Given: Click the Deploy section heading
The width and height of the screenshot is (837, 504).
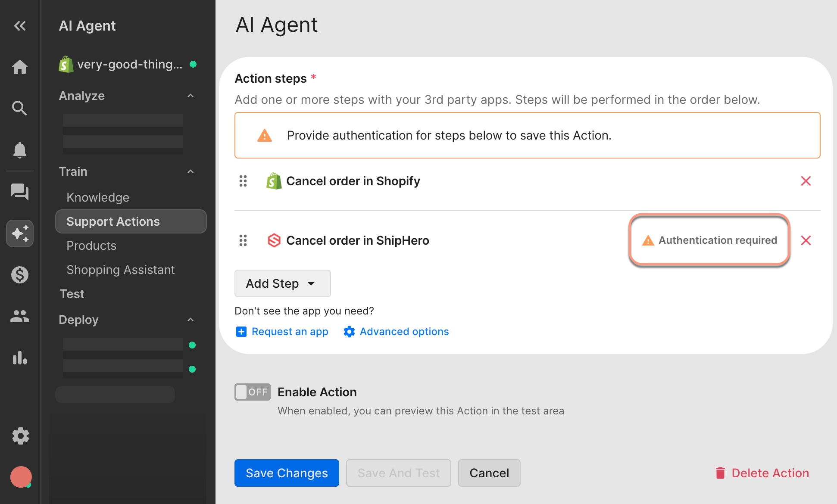Looking at the screenshot, I should (x=78, y=320).
